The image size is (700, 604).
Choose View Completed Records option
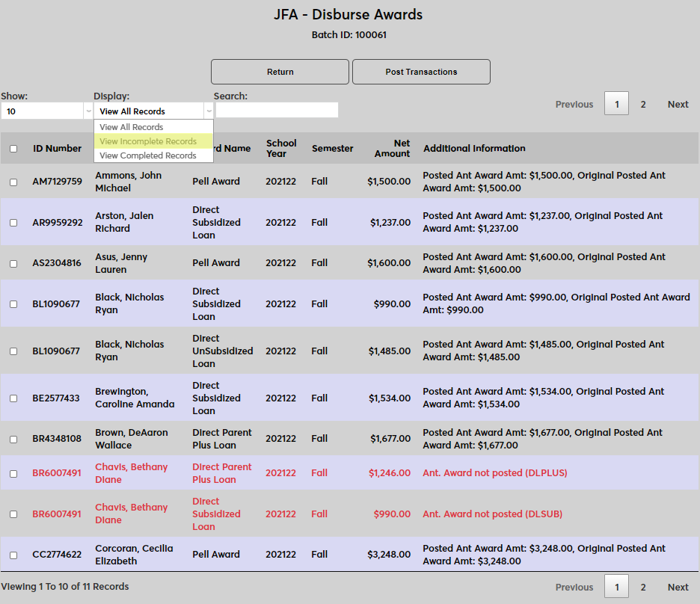pyautogui.click(x=148, y=155)
